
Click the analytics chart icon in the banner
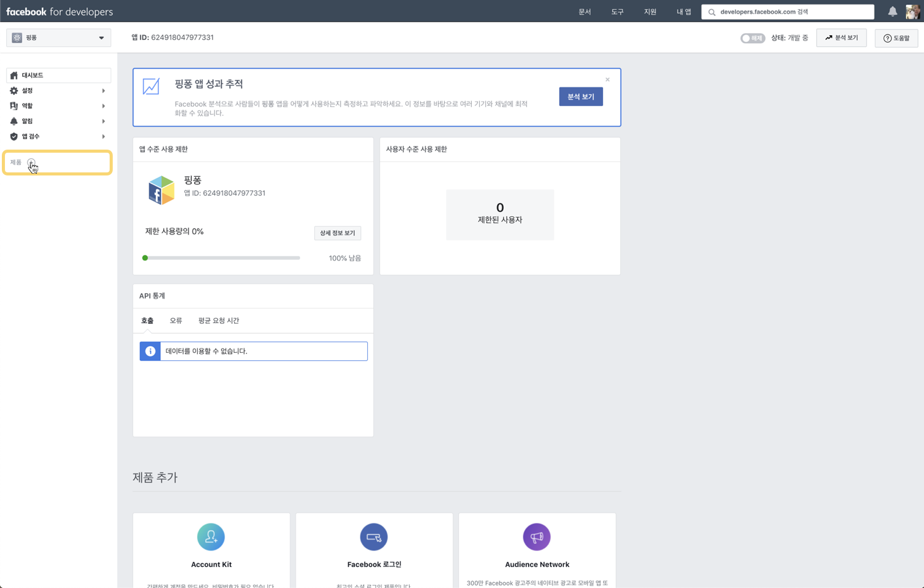[151, 86]
